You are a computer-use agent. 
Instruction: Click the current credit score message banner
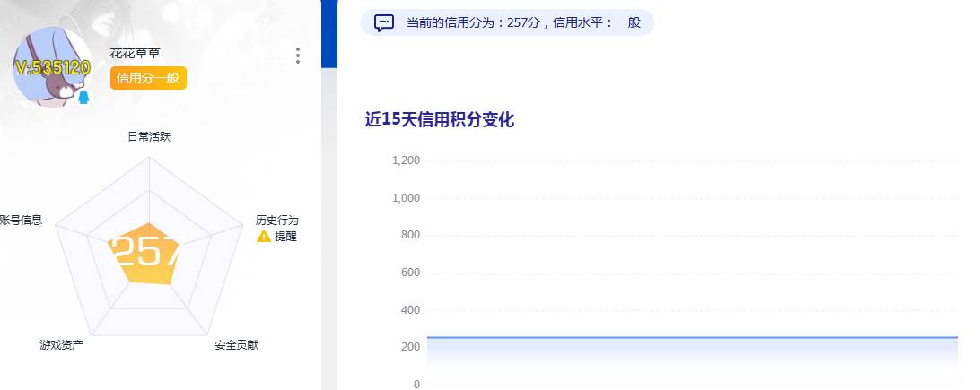[508, 23]
